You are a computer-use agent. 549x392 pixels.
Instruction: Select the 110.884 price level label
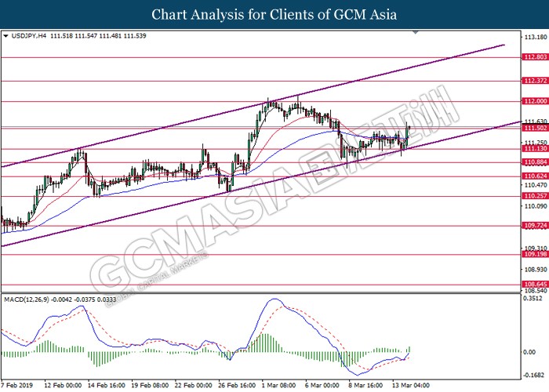tap(536, 162)
